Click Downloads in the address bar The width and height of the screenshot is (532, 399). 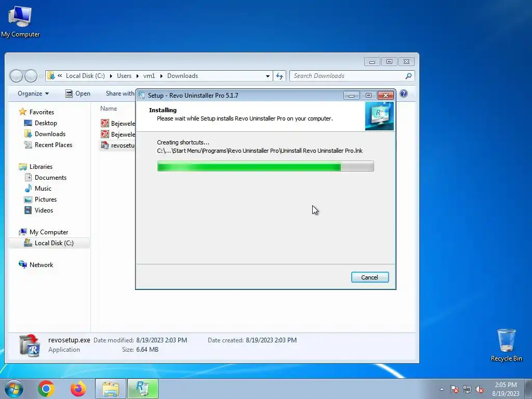click(x=182, y=76)
